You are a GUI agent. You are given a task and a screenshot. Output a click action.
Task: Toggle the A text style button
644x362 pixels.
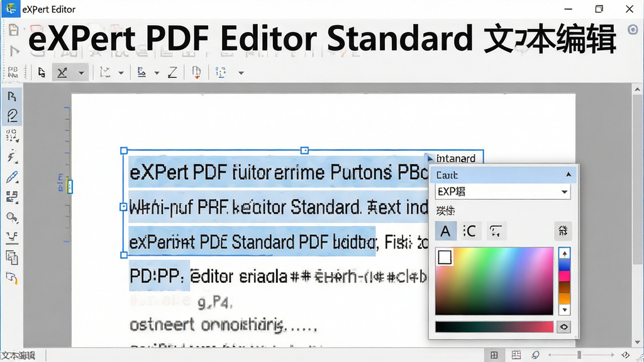446,231
